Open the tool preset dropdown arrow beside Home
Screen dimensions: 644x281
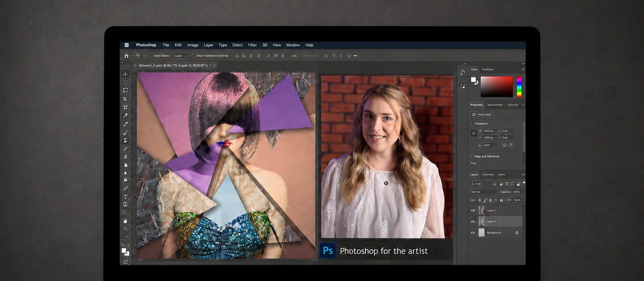tap(132, 56)
